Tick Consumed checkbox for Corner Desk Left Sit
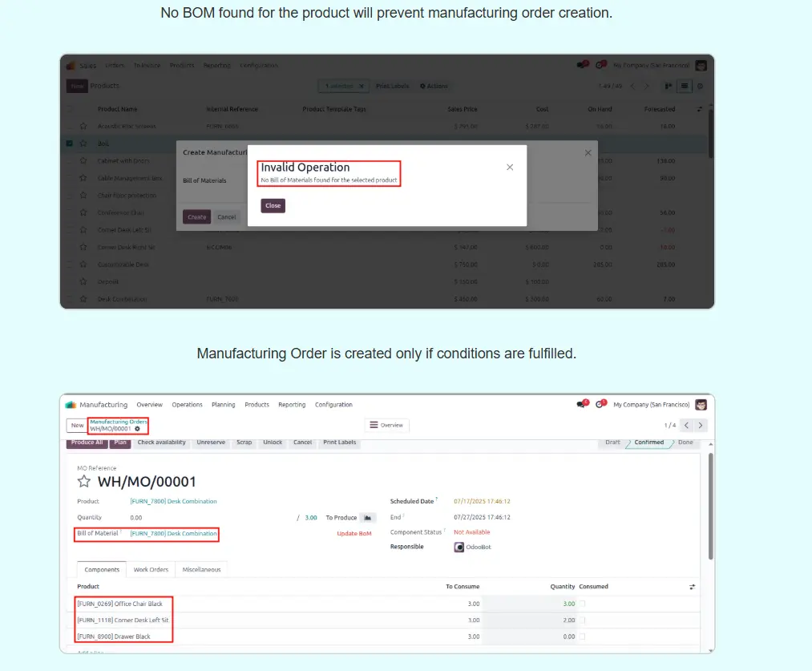Viewport: 812px width, 671px height. tap(583, 620)
